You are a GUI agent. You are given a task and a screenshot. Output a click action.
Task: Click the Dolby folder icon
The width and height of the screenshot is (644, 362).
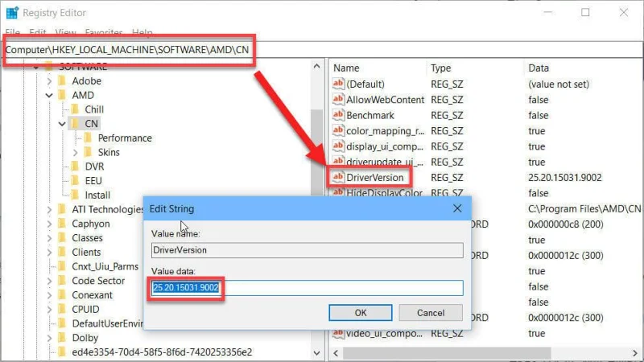[x=62, y=338]
